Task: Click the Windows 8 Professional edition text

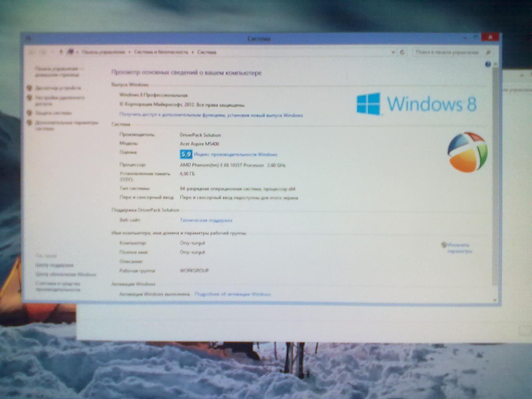Action: [x=153, y=95]
